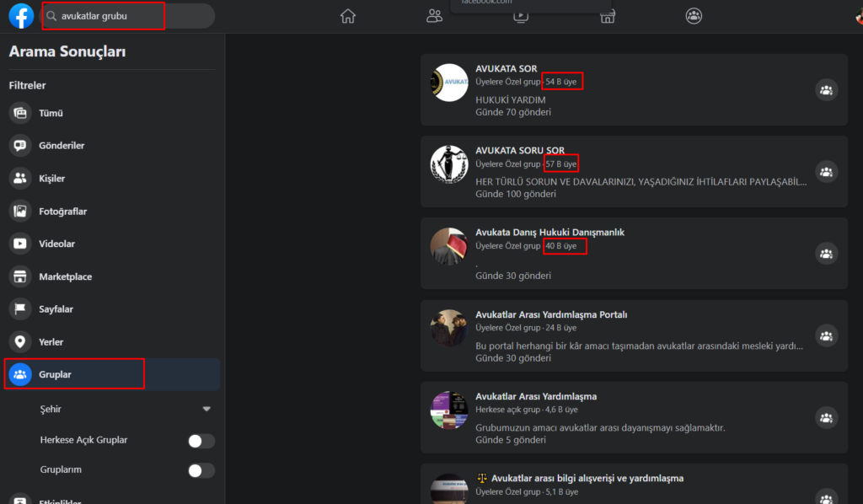Join AVUKATA SORU SOR group via its icon button
Viewport: 863px width, 504px height.
pos(826,172)
